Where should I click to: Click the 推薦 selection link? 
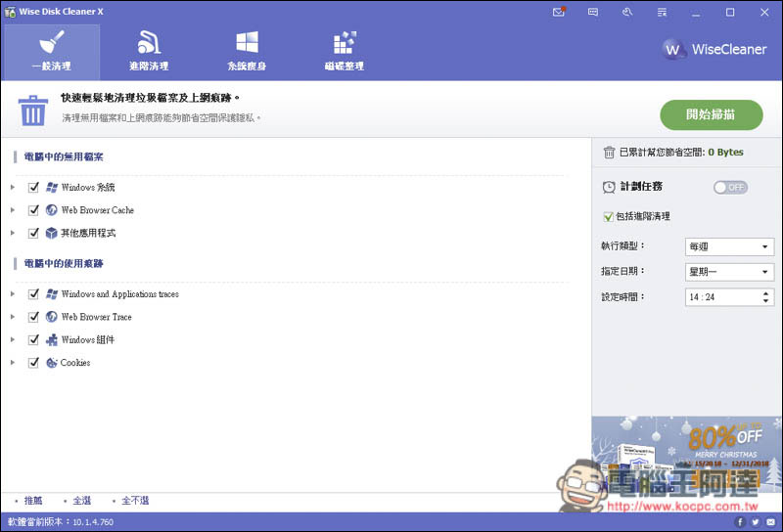[33, 501]
